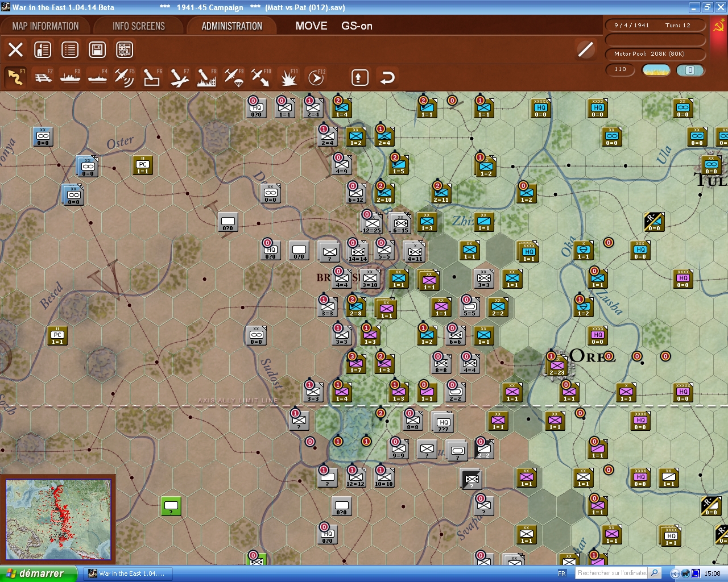Select the 6=6 unit counter

coord(456,335)
